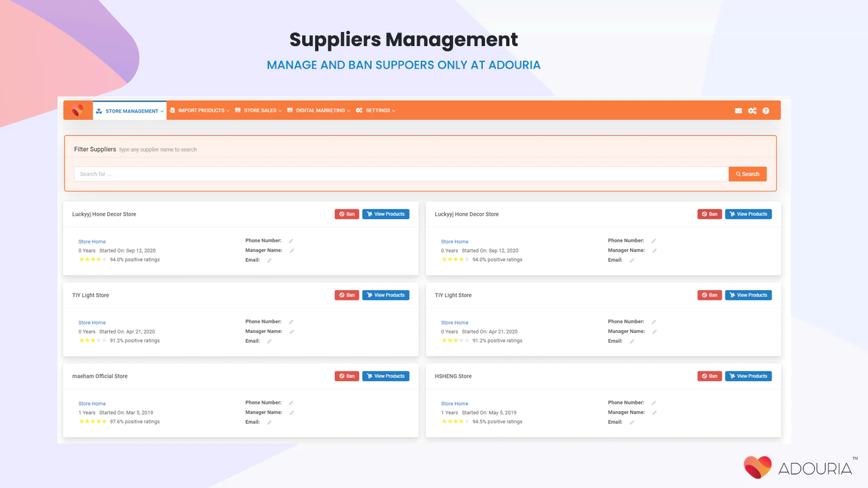Expand the Settings menu

click(376, 111)
